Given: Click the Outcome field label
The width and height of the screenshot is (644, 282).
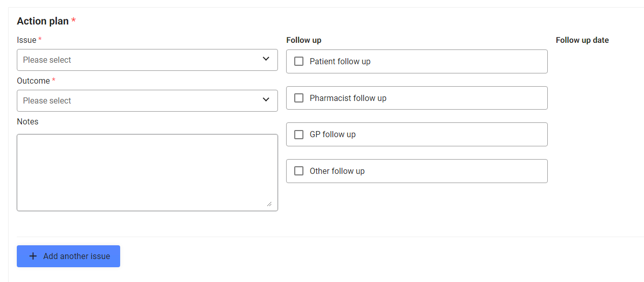Looking at the screenshot, I should (33, 81).
